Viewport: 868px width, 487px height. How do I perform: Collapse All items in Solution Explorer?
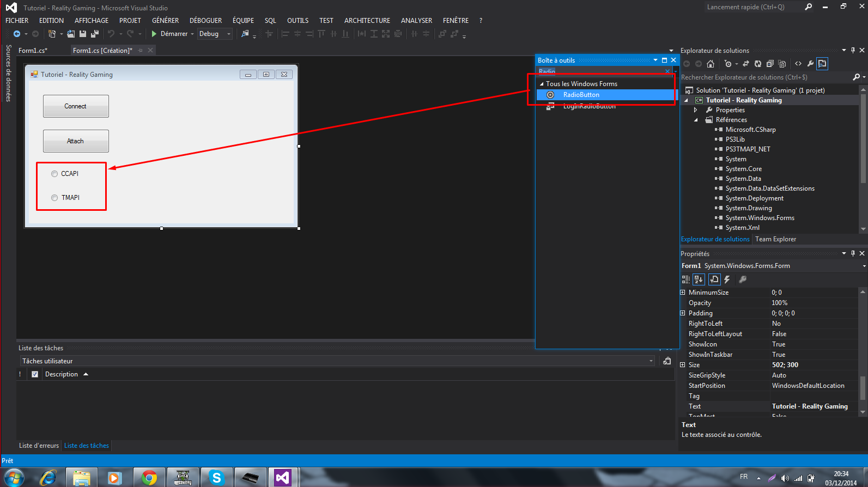click(x=770, y=64)
